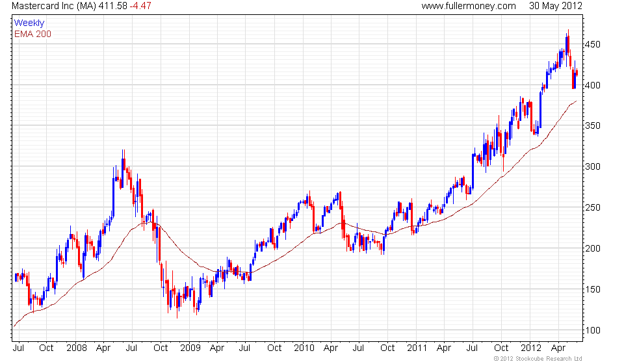Click the 300 price axis label
This screenshot has width=637, height=364.
pos(592,166)
